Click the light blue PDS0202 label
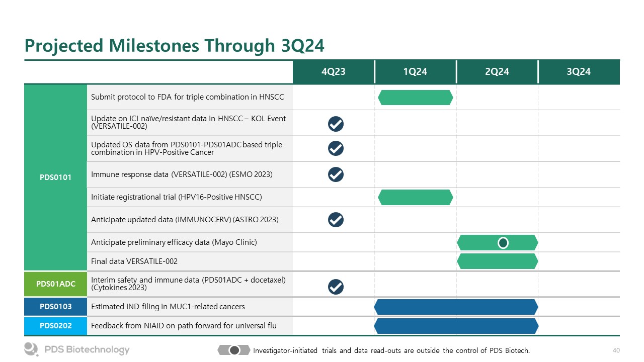This screenshot has width=644, height=362. [x=55, y=326]
